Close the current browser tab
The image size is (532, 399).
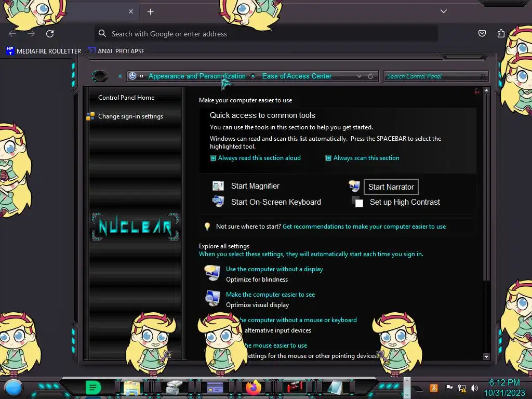pyautogui.click(x=131, y=11)
